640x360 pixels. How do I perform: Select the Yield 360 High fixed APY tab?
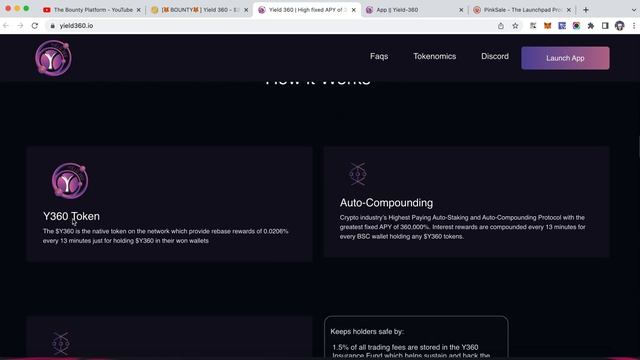coord(307,10)
